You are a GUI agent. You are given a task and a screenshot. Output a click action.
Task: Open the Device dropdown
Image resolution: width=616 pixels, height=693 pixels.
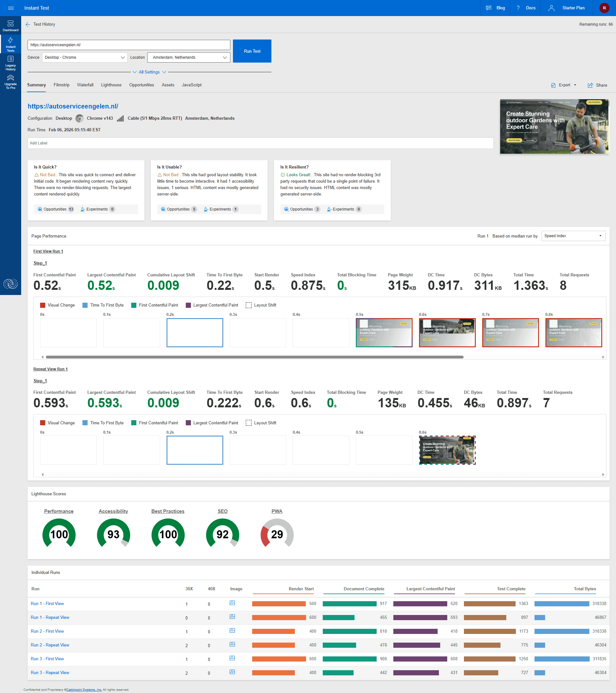[x=85, y=57]
